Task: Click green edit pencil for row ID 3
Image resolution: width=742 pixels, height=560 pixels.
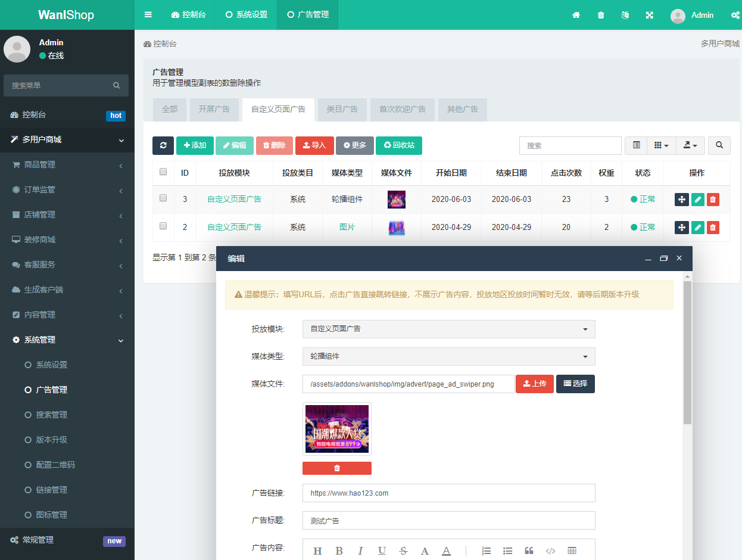Action: pyautogui.click(x=698, y=199)
